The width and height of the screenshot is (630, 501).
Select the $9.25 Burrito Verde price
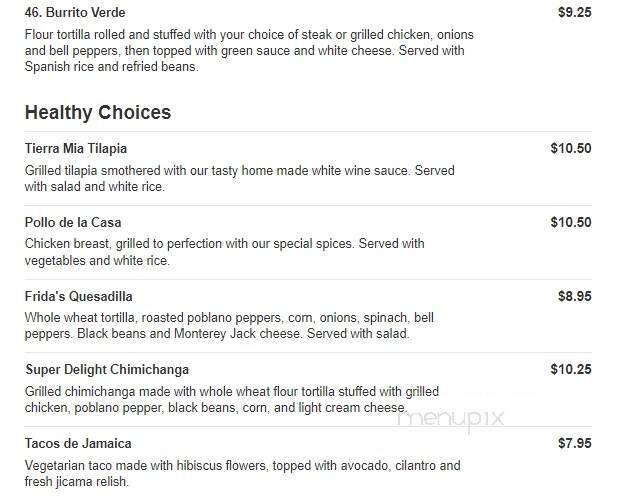click(x=574, y=14)
